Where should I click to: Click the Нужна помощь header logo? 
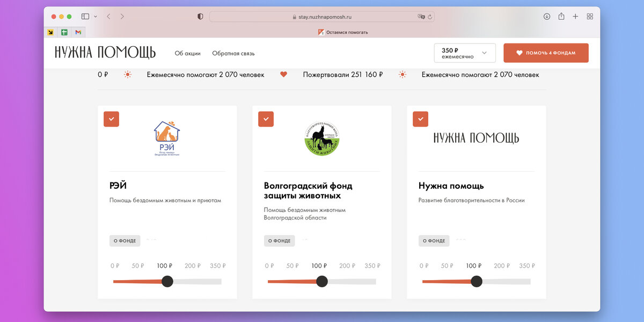105,53
